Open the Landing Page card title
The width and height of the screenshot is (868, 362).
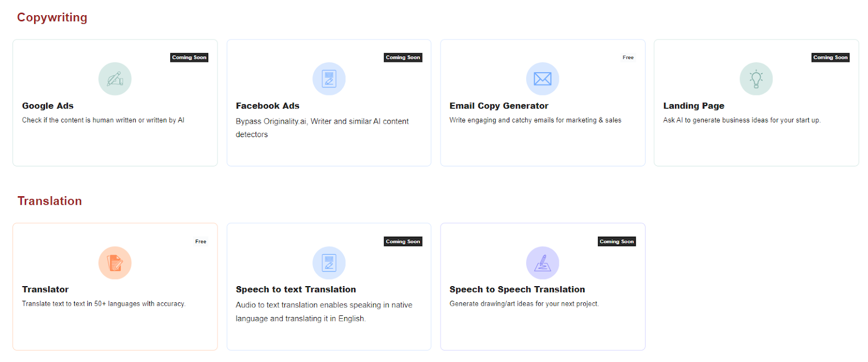[x=693, y=106]
